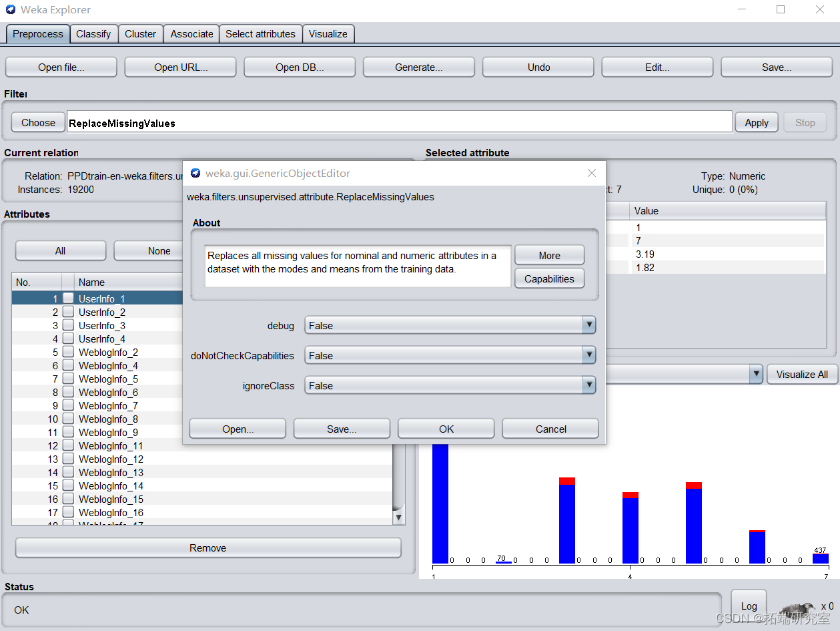Click the Visualize All button
The image size is (840, 631).
tap(801, 374)
